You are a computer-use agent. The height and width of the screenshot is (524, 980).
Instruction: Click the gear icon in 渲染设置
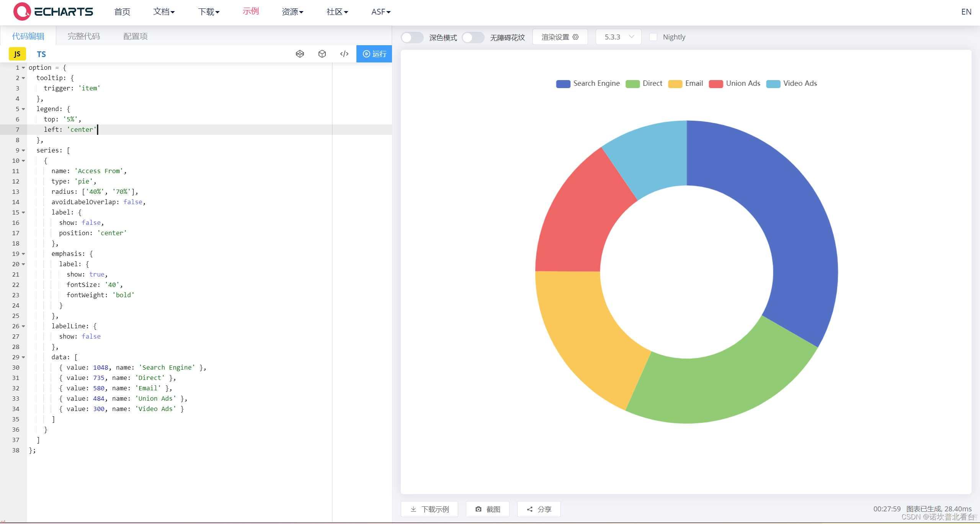pos(575,37)
